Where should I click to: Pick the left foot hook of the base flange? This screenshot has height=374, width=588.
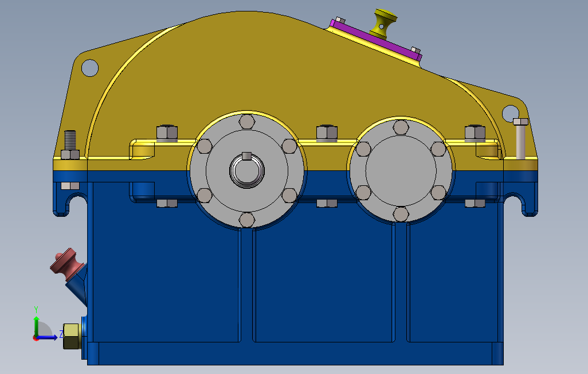[x=70, y=199]
